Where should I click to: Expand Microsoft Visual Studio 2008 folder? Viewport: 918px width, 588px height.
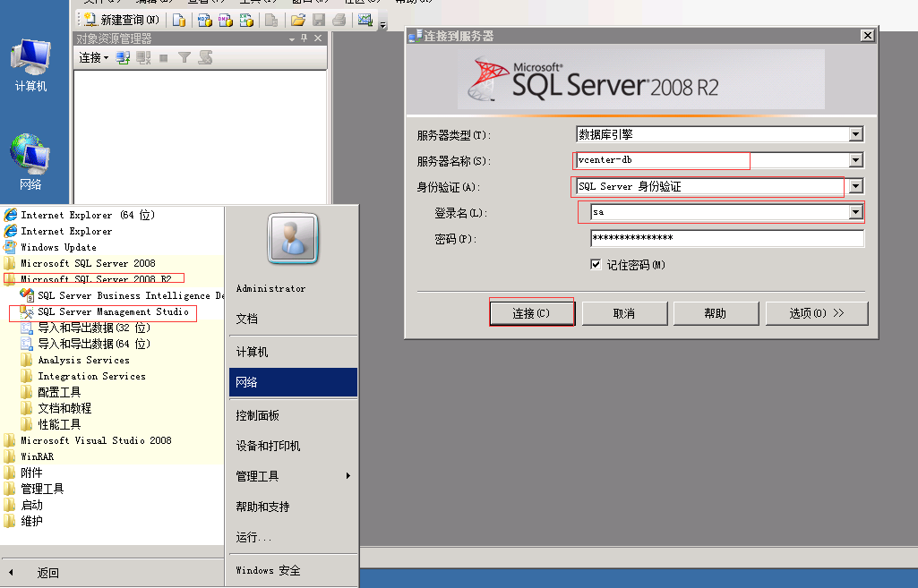click(89, 440)
